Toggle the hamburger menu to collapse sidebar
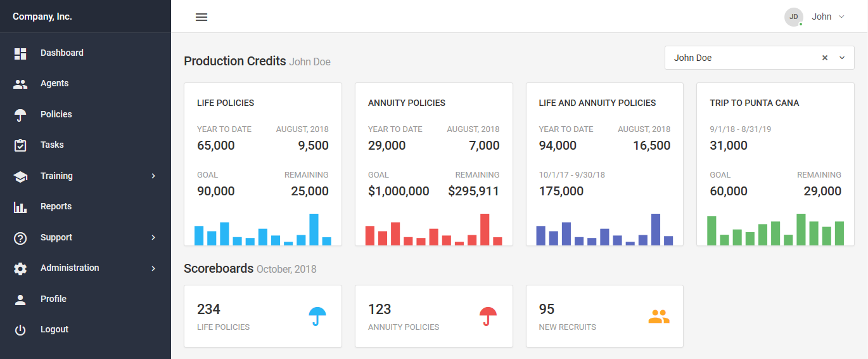 tap(201, 17)
